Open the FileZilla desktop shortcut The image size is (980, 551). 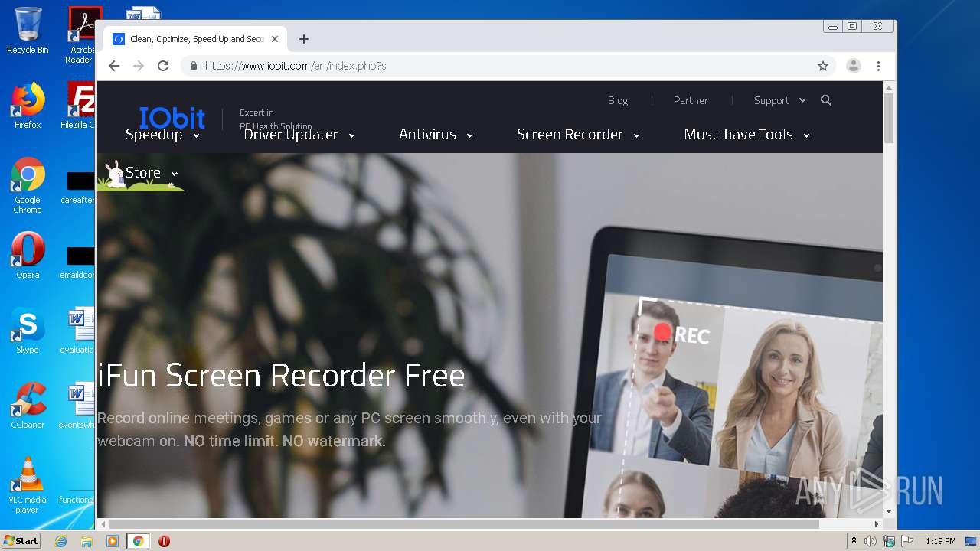point(78,106)
